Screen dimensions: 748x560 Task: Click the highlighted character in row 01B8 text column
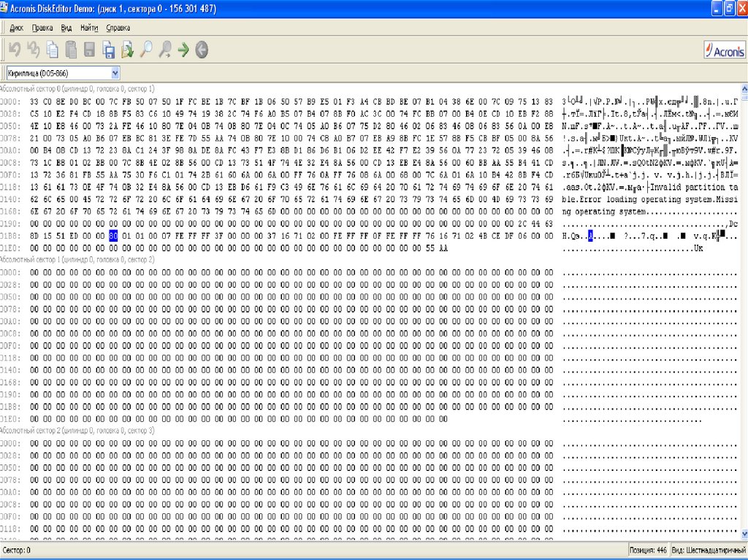click(590, 236)
